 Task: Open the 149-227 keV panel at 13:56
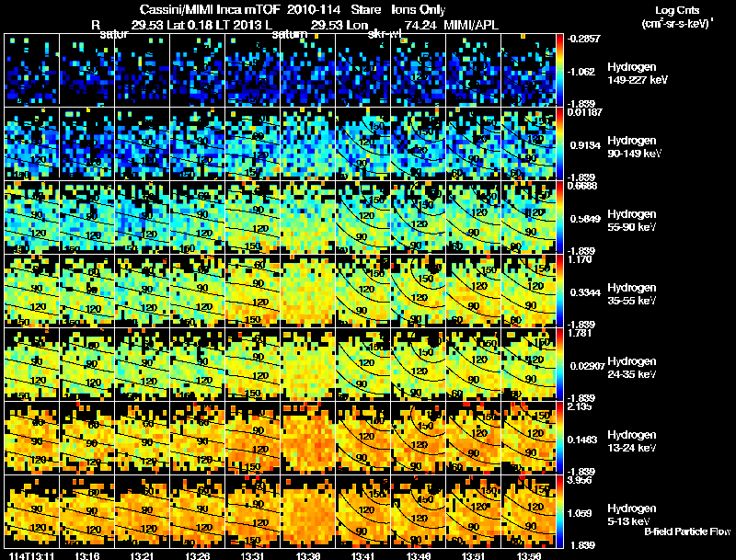(x=528, y=69)
